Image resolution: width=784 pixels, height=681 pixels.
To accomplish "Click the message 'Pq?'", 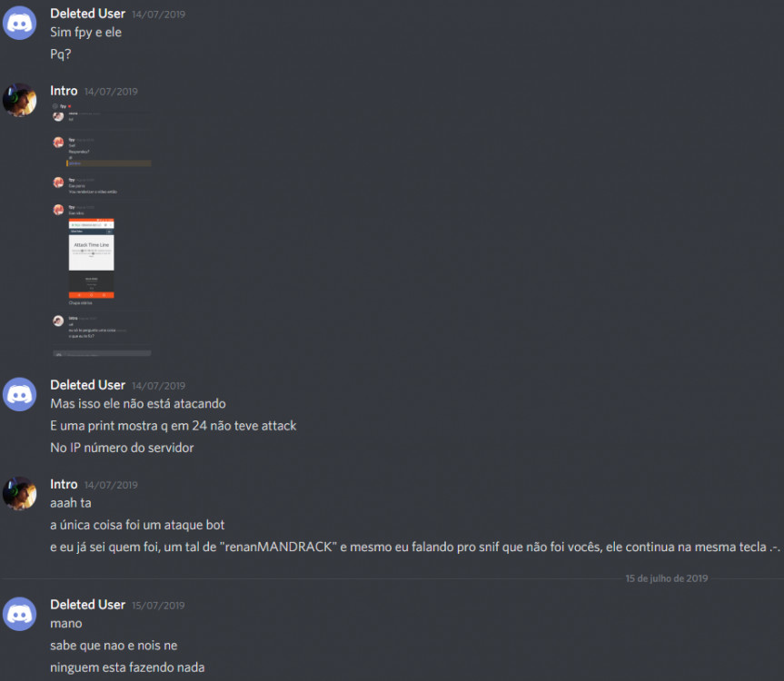I will pyautogui.click(x=61, y=54).
